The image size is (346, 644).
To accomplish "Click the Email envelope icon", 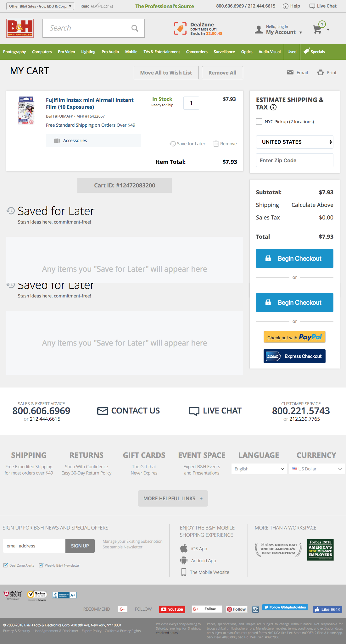I will pyautogui.click(x=290, y=73).
